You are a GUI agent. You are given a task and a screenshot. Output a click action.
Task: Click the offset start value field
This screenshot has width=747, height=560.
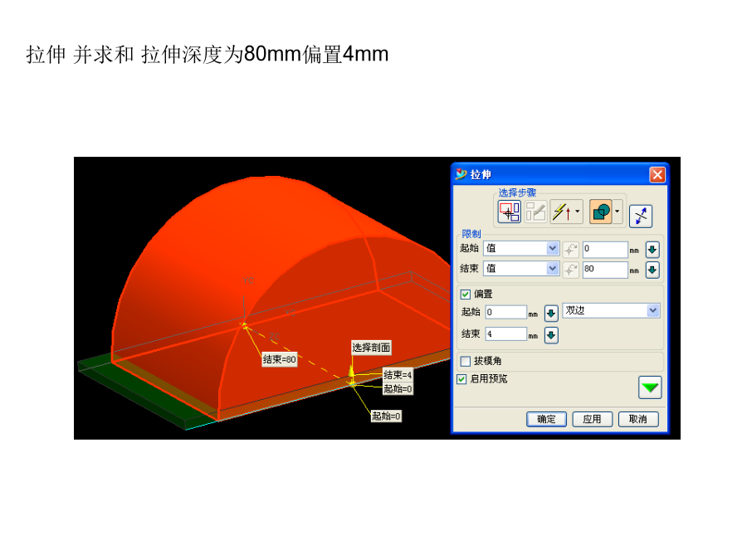click(506, 313)
